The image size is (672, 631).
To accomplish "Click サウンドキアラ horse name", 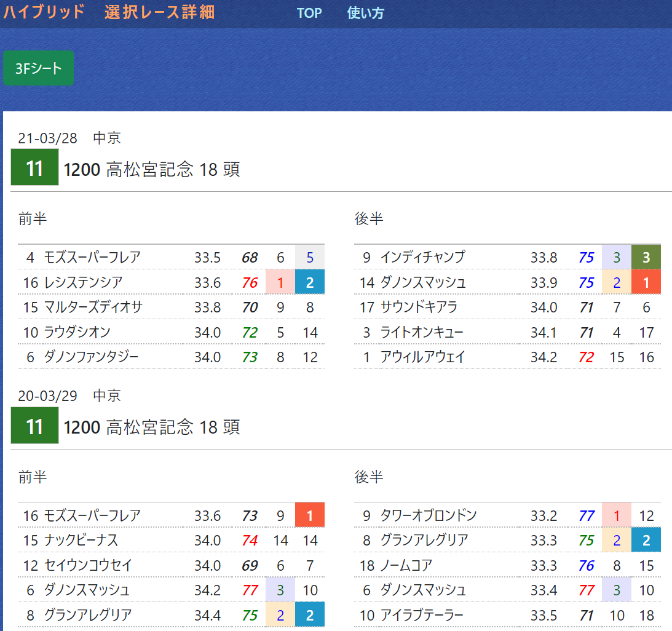I will pos(419,308).
